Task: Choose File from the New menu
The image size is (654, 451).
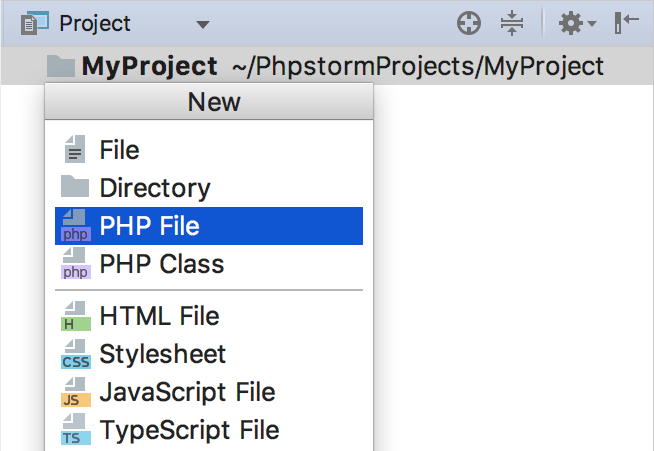Action: (209, 150)
